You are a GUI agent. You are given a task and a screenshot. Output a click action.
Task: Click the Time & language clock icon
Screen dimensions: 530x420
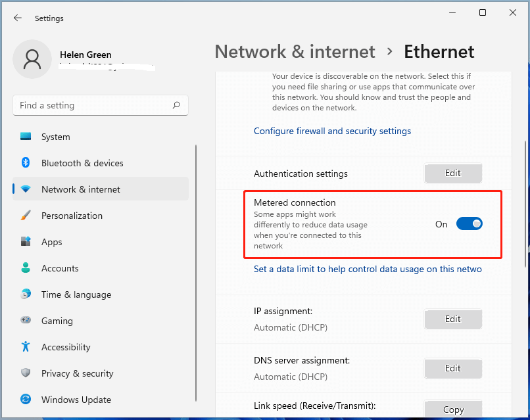[26, 294]
